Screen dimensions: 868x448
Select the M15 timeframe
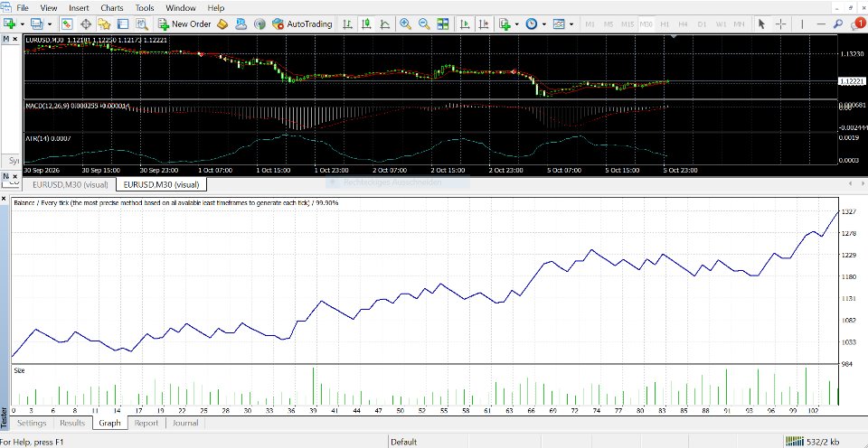(627, 24)
